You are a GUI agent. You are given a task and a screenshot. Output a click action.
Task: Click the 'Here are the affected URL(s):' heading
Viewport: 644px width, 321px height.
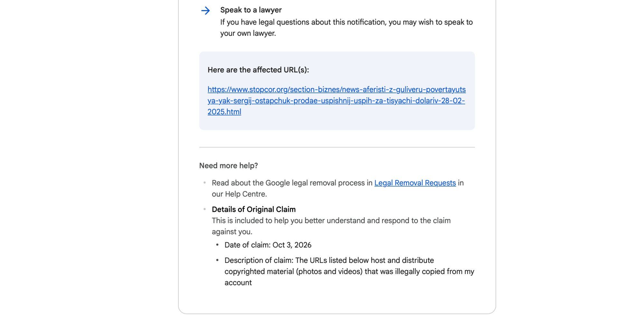click(x=258, y=70)
